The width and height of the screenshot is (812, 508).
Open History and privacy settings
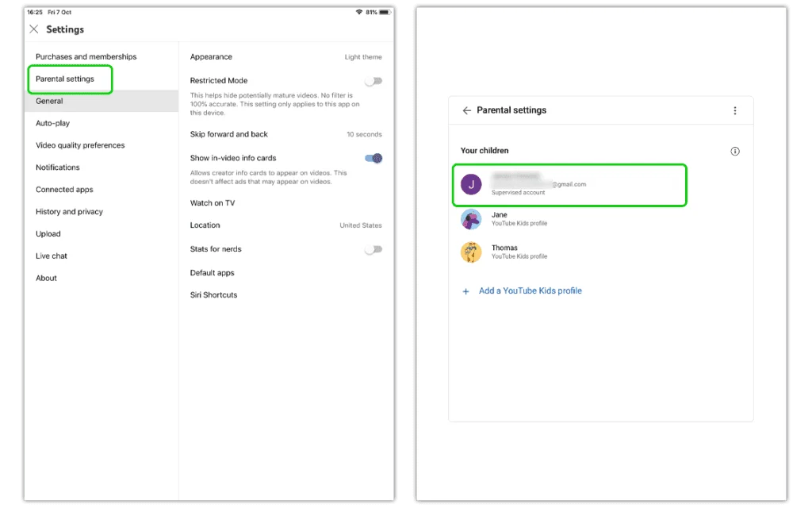[69, 211]
